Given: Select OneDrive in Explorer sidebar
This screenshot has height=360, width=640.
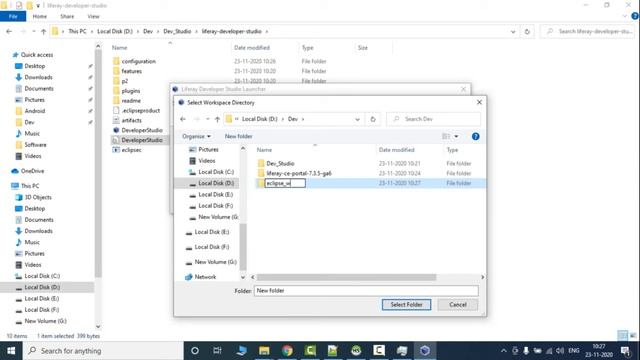Looking at the screenshot, I should coord(32,171).
